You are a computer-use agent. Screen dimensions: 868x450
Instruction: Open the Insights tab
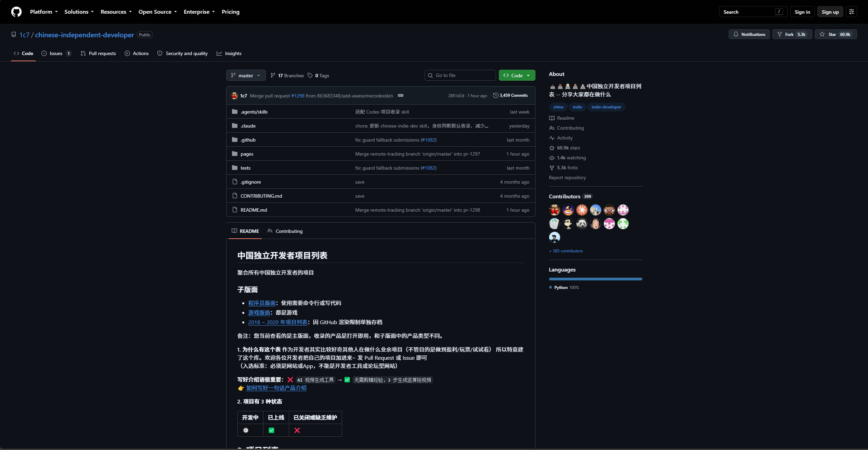point(229,53)
